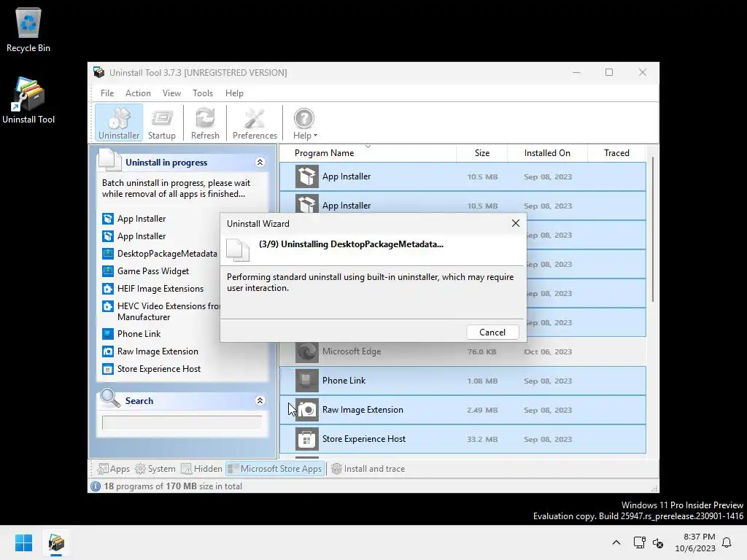Select the Store Experience Host icon in list
Screen dimensions: 747x560
[x=307, y=439]
